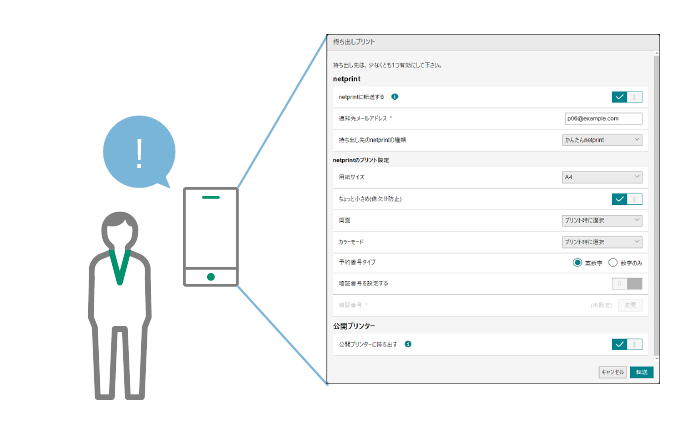Select the 数字のみ radio button
686x431 pixels.
(x=614, y=262)
